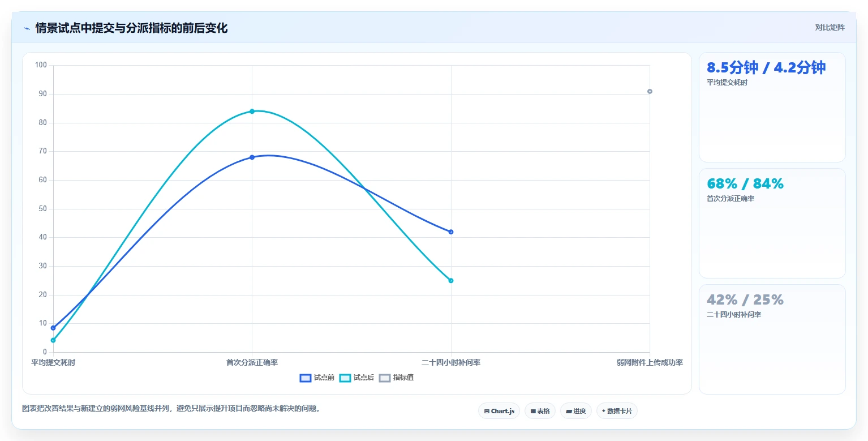Click the card label 平均提交耗时
The height and width of the screenshot is (441, 868).
727,83
